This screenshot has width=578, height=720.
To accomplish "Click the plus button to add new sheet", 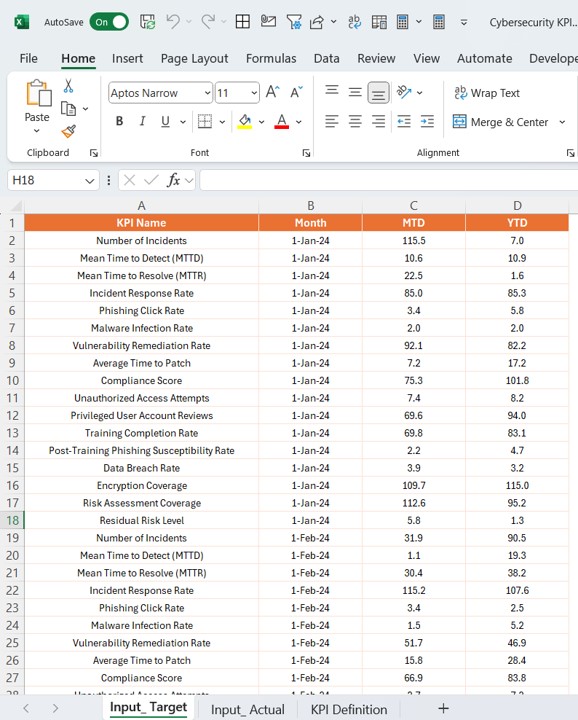I will pyautogui.click(x=443, y=709).
